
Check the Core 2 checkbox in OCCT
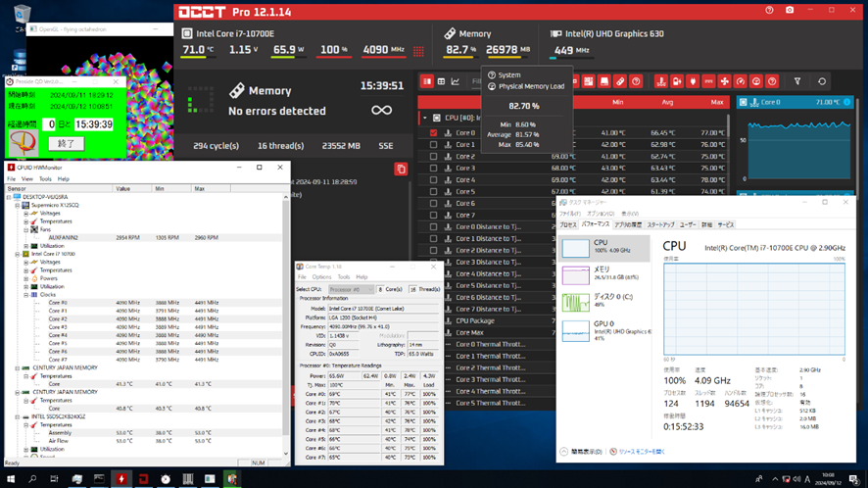click(433, 156)
